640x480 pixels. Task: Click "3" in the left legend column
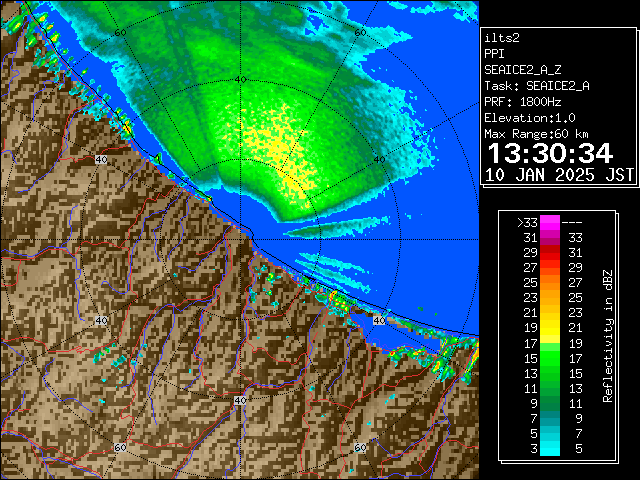click(534, 449)
